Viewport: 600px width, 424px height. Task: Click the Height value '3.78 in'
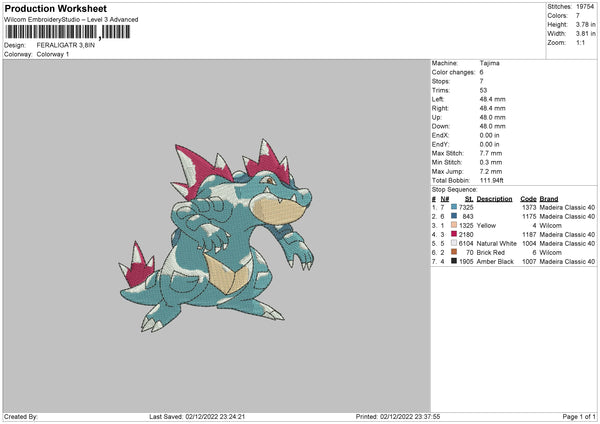(585, 24)
